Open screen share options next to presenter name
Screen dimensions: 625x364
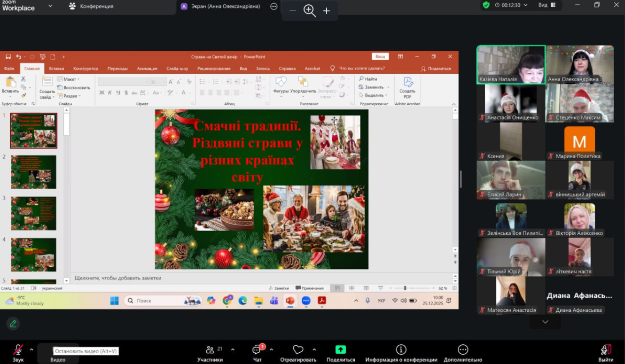pos(274,6)
